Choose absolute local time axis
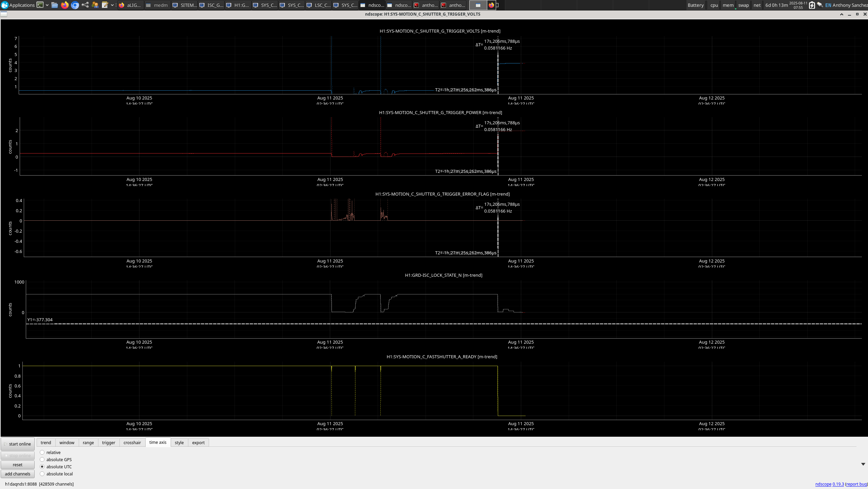Screen dimensions: 868x489 pyautogui.click(x=42, y=474)
